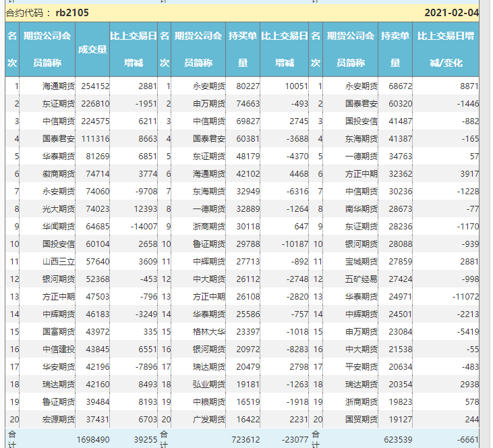This screenshot has width=493, height=448.
Task: Click 中信期货 volume 224575
Action: [95, 121]
